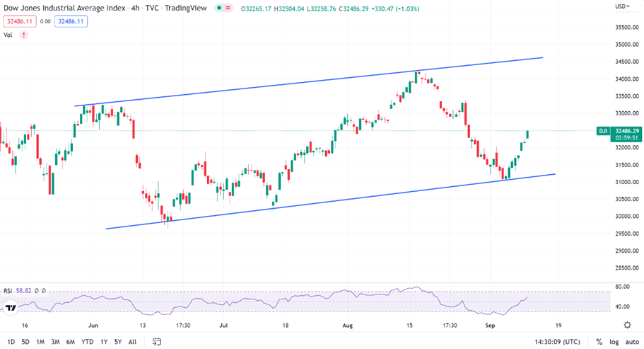644x349 pixels.
Task: Click the 35500.00 price axis label
Action: [x=627, y=27]
